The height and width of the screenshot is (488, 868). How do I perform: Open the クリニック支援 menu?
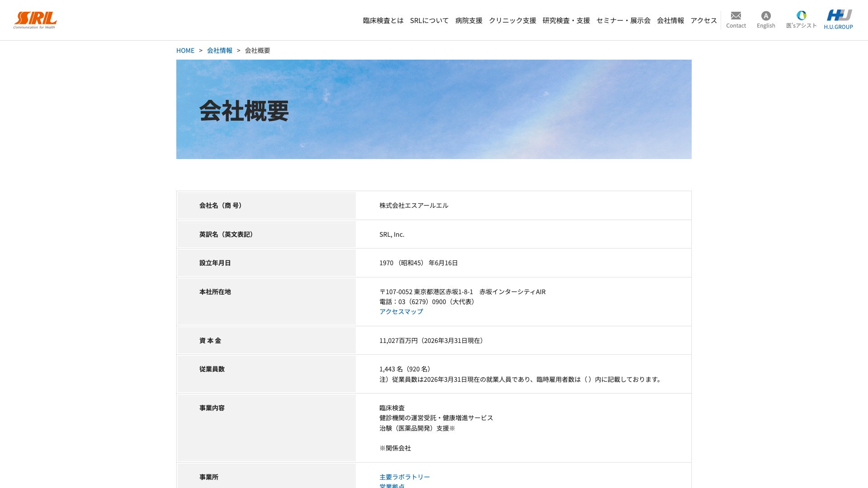[512, 20]
